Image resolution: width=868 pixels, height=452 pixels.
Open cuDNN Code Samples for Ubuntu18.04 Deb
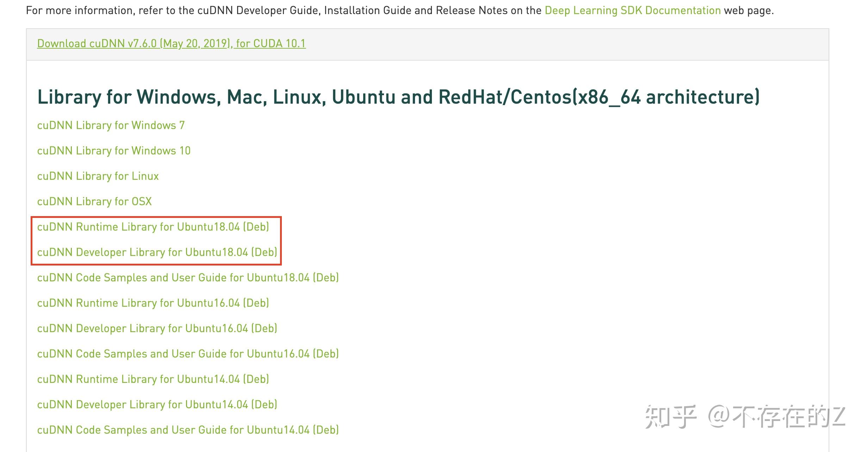coord(188,278)
